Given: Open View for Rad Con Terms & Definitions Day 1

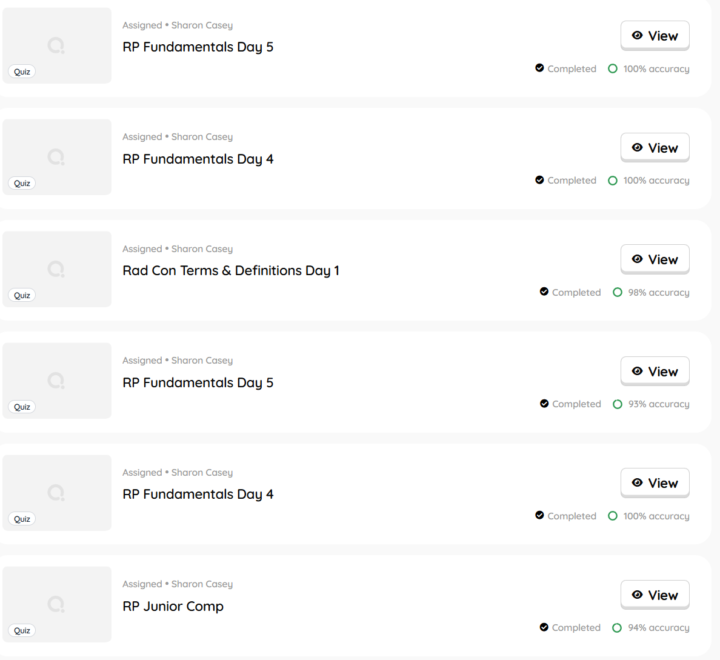Looking at the screenshot, I should pyautogui.click(x=655, y=259).
